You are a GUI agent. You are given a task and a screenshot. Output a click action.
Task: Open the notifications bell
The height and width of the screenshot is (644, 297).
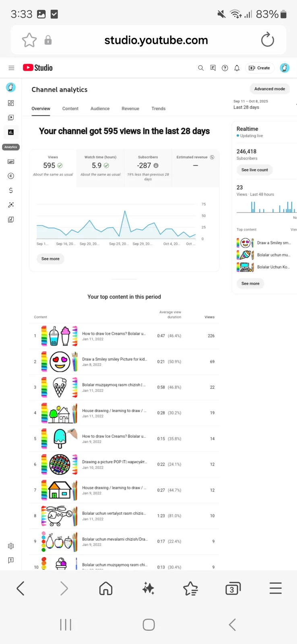coord(237,68)
